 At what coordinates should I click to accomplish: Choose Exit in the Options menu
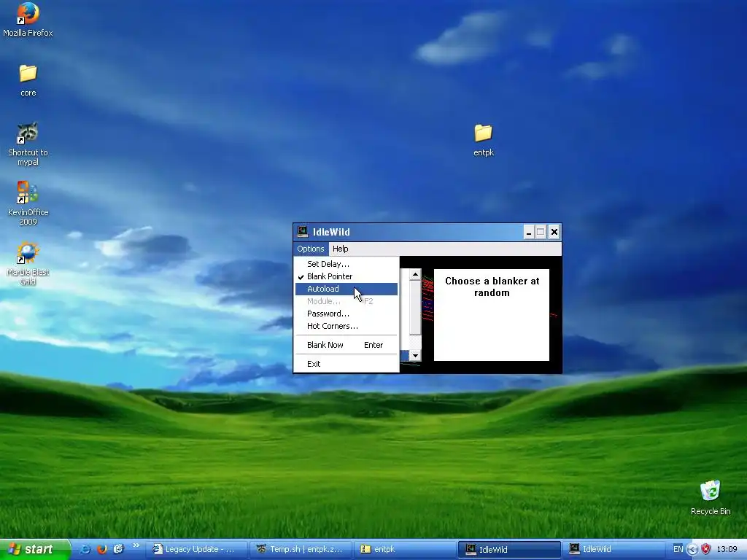(347, 364)
